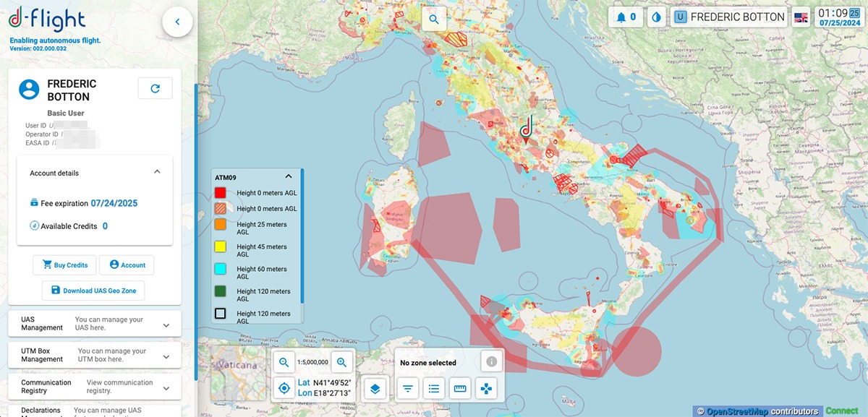The width and height of the screenshot is (868, 417).
Task: Open the FREDERIC BOTTON user menu in the top bar
Action: pos(729,17)
